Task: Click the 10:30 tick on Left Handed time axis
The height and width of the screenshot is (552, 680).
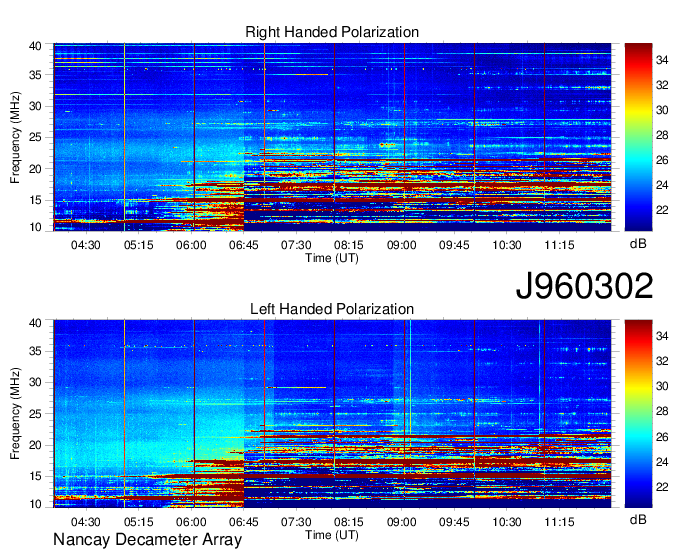Action: click(507, 522)
